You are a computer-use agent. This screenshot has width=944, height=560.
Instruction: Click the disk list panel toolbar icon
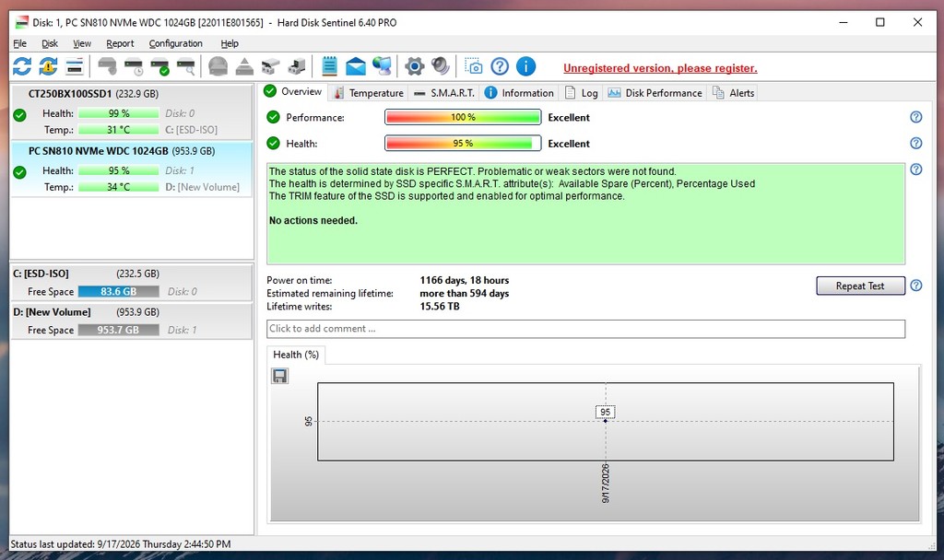74,66
